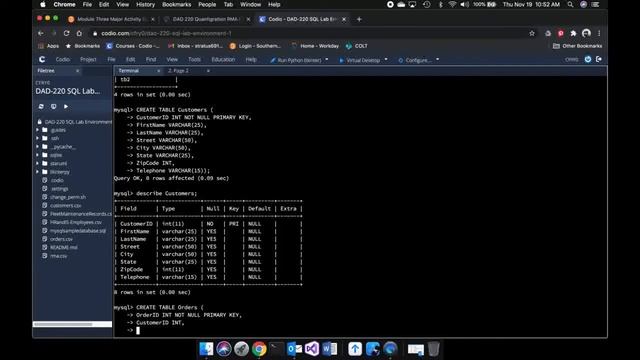Open Chrome icon in the Dock
This screenshot has height=360, width=640.
(x=259, y=349)
